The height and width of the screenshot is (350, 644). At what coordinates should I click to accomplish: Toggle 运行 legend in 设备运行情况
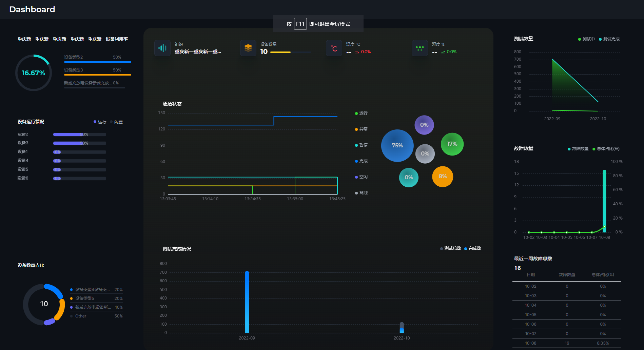(100, 122)
